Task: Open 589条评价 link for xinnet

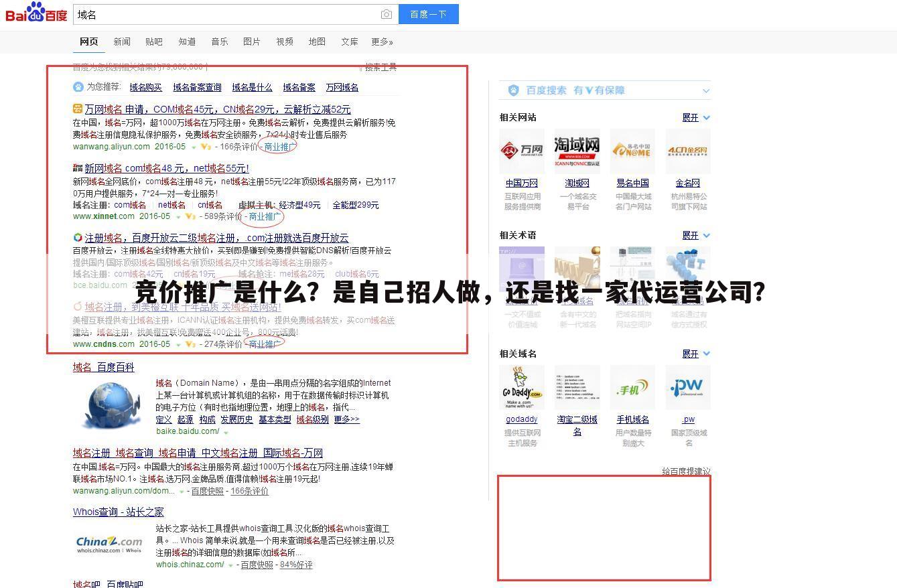Action: (223, 216)
